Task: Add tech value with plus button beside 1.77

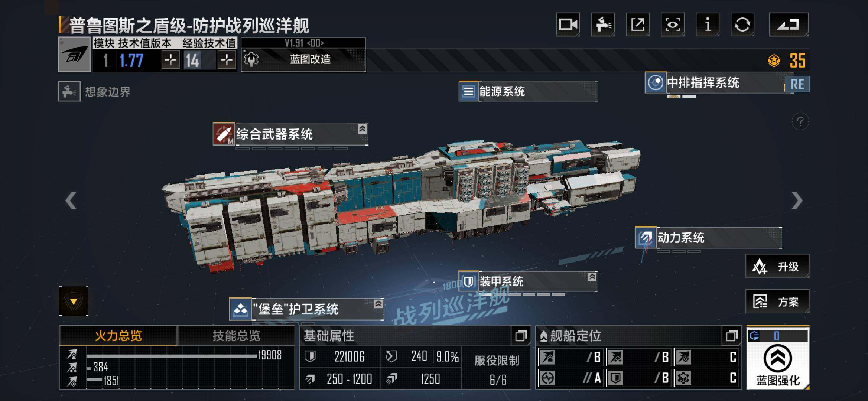Action: (x=171, y=60)
